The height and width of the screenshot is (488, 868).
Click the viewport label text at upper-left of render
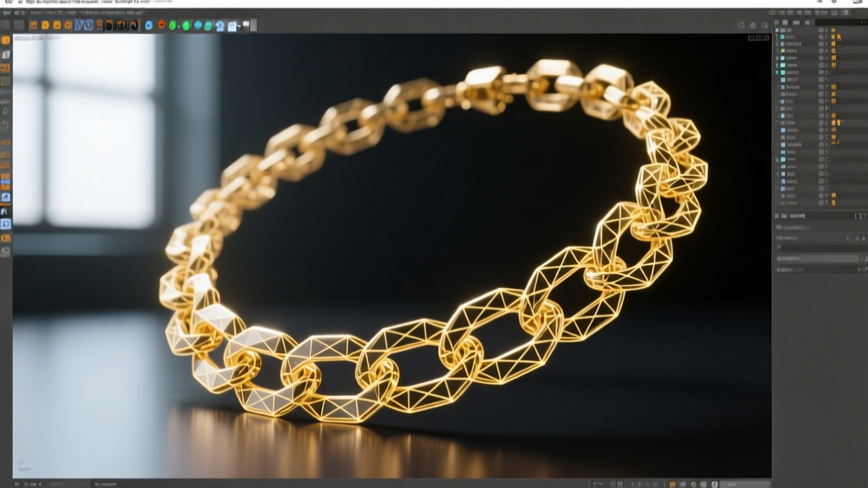(36, 38)
